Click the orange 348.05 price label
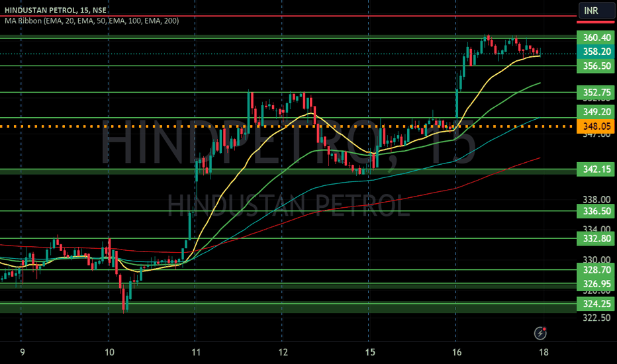The height and width of the screenshot is (364, 617). click(x=596, y=126)
